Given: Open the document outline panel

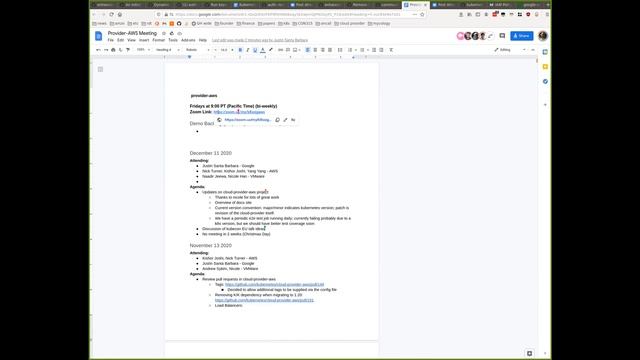Looking at the screenshot, I should [x=100, y=69].
